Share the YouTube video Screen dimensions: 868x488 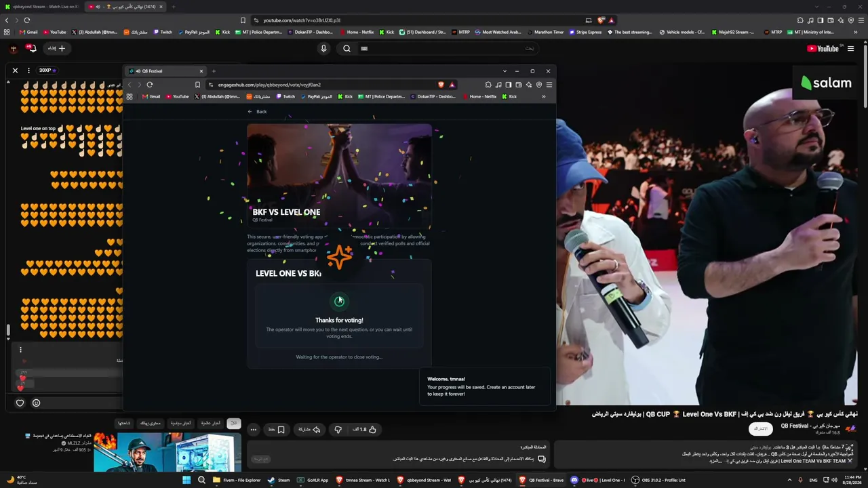click(x=309, y=429)
